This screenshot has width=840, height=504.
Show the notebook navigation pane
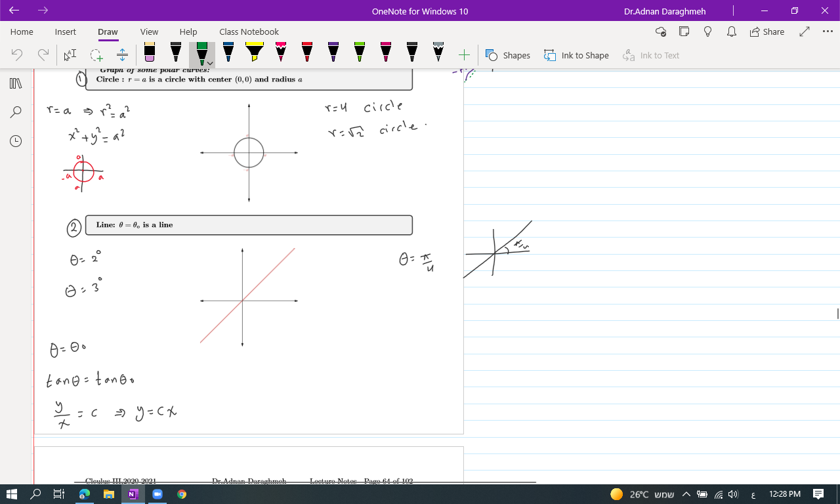16,83
